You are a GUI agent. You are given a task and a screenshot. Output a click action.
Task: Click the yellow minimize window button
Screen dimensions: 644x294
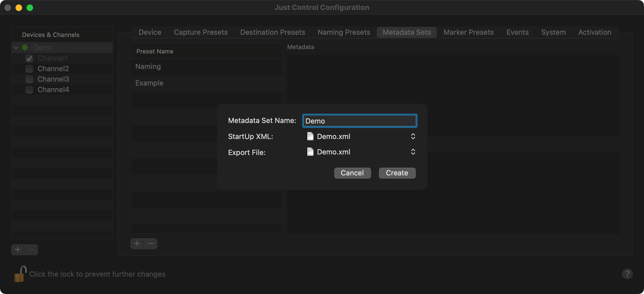point(19,8)
